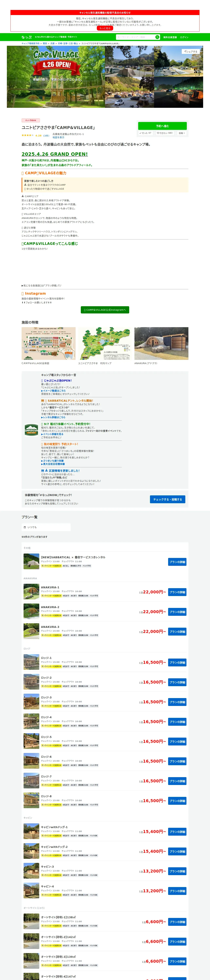Click the CAMP&VILLAGE公式Instagramへ button
The image size is (210, 980).
(x=105, y=310)
